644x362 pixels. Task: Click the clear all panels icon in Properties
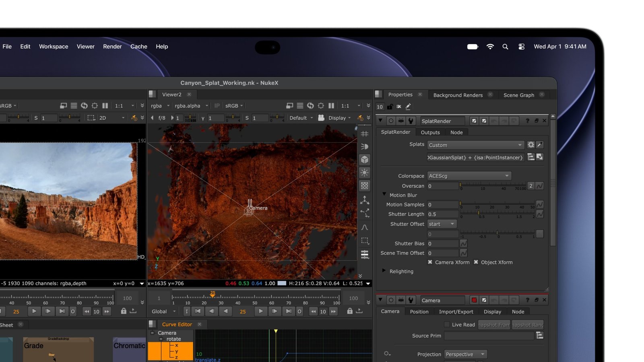pyautogui.click(x=399, y=107)
